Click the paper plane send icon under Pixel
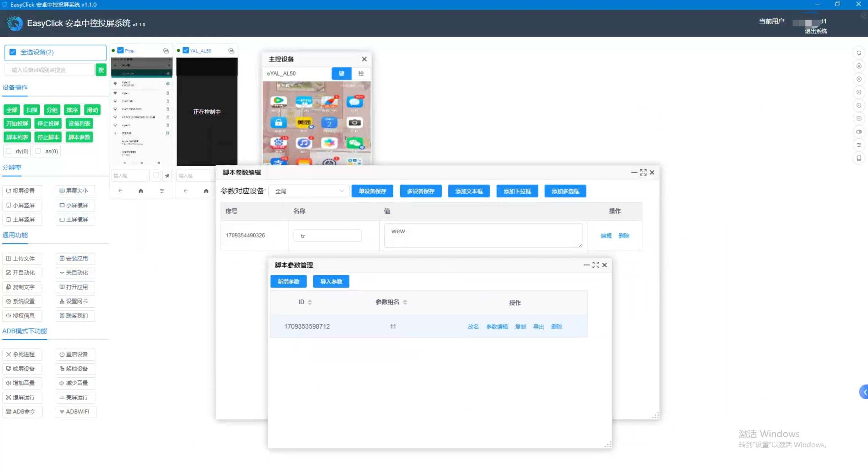The width and height of the screenshot is (868, 470). click(x=167, y=176)
